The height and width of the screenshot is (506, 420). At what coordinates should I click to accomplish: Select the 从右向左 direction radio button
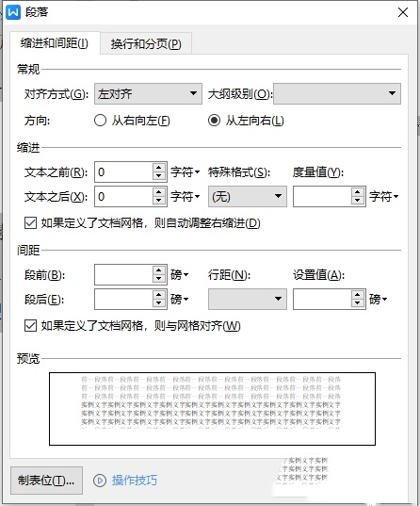coord(100,121)
